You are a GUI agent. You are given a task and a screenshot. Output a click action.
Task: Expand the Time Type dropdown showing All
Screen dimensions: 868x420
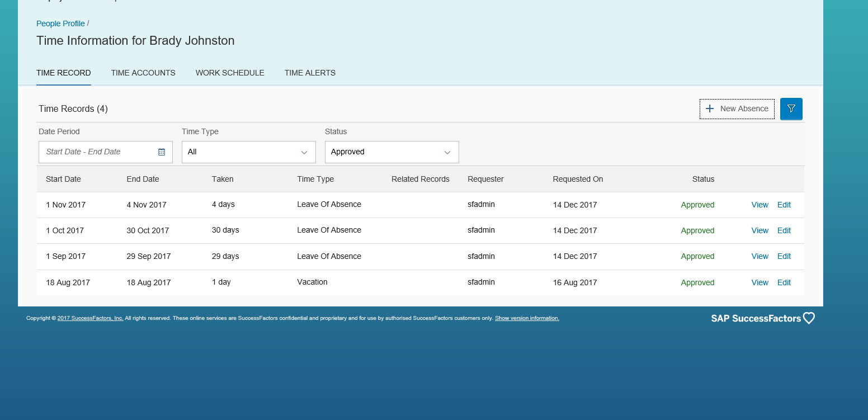[249, 152]
